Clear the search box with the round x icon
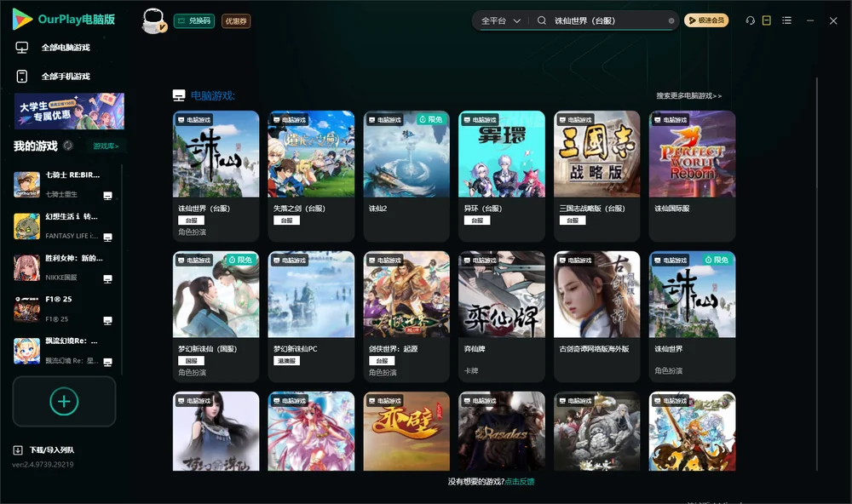The width and height of the screenshot is (852, 504). click(x=671, y=20)
